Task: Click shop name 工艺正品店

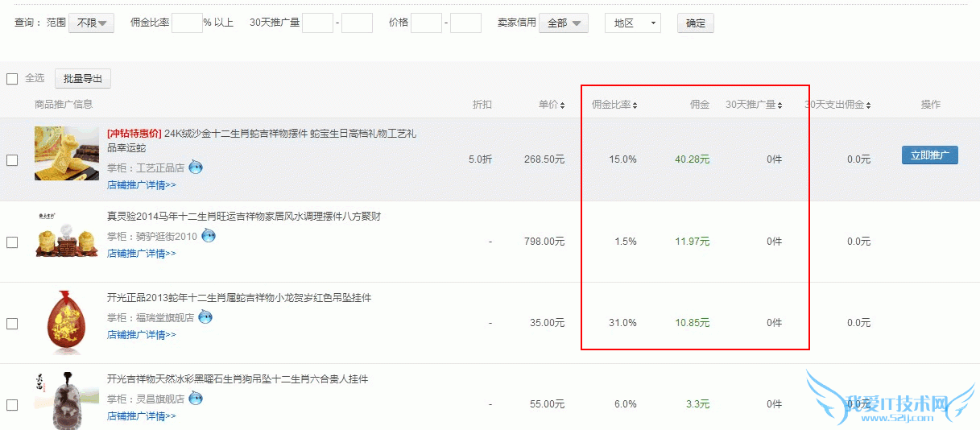Action: (x=160, y=168)
